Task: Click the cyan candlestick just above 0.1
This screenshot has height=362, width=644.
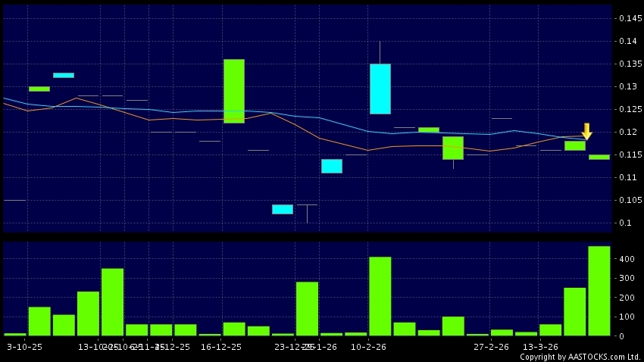Action: pos(283,209)
